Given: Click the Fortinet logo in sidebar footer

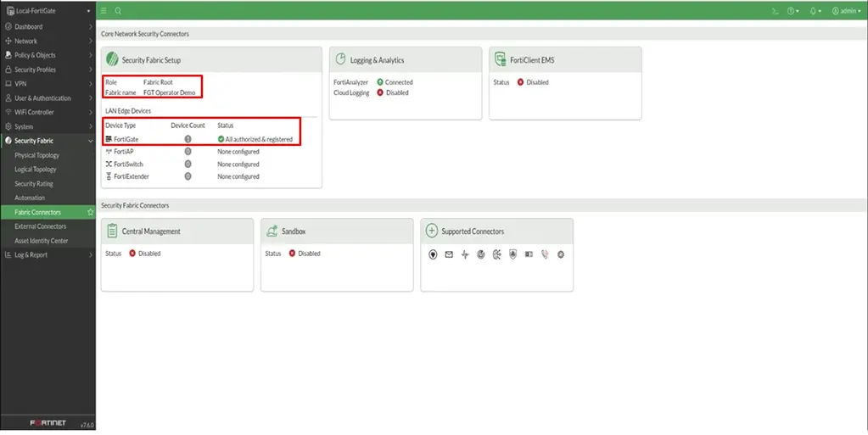Looking at the screenshot, I should [x=48, y=423].
